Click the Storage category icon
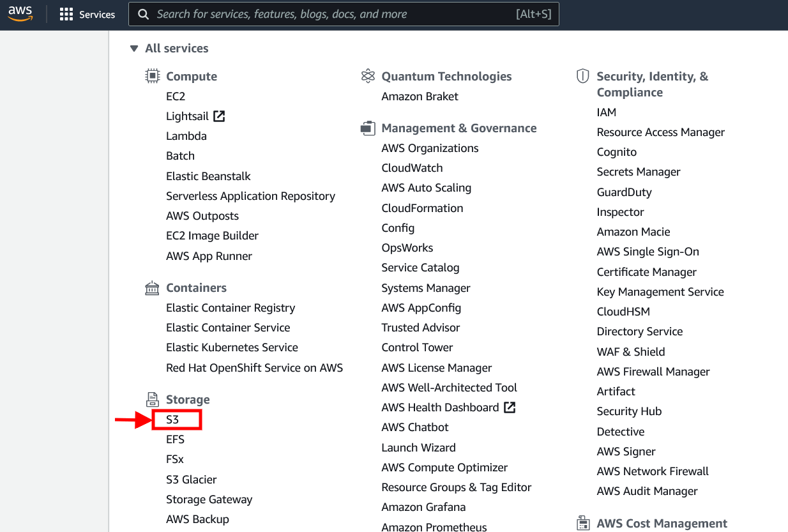This screenshot has width=788, height=532. point(152,399)
